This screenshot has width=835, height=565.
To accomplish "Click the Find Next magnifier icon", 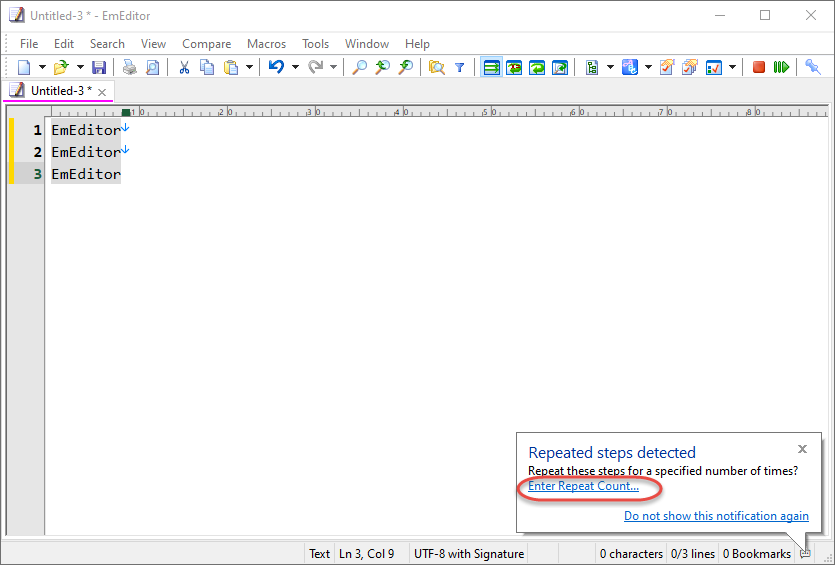I will click(406, 68).
